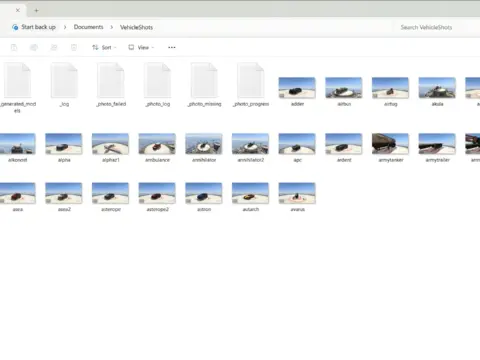
Task: Open the Sort dropdown menu
Action: [104, 47]
